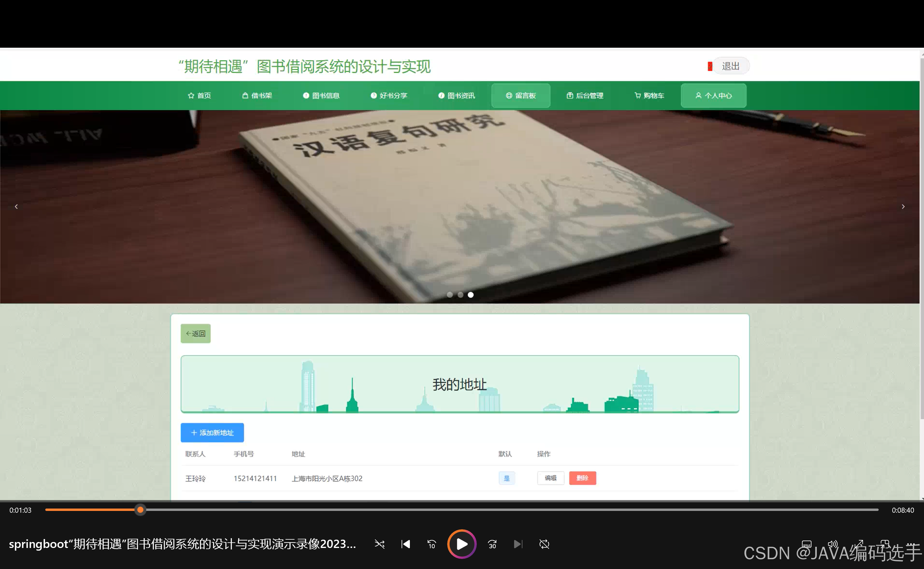The width and height of the screenshot is (924, 569).
Task: Select the third carousel indicator dot
Action: [471, 295]
